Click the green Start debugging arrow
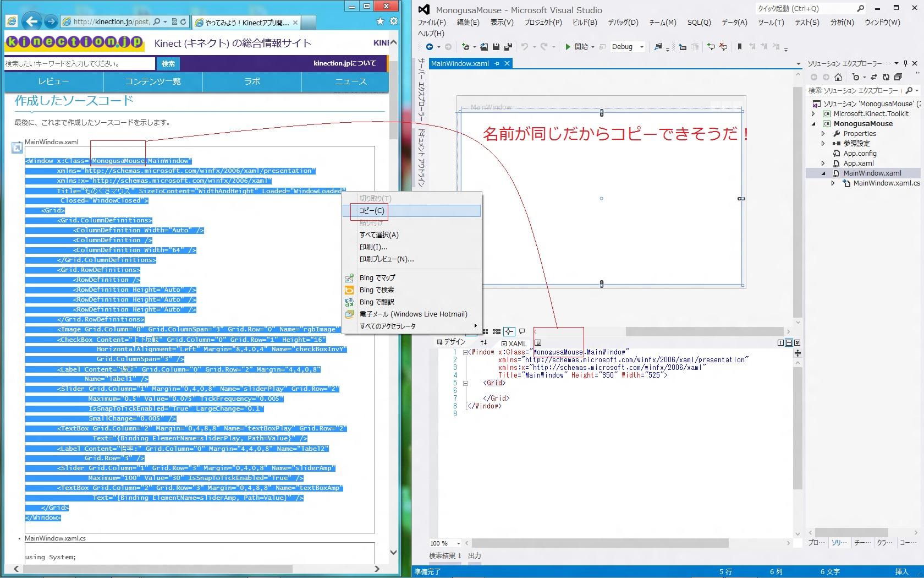Viewport: 924px width, 578px height. point(568,47)
